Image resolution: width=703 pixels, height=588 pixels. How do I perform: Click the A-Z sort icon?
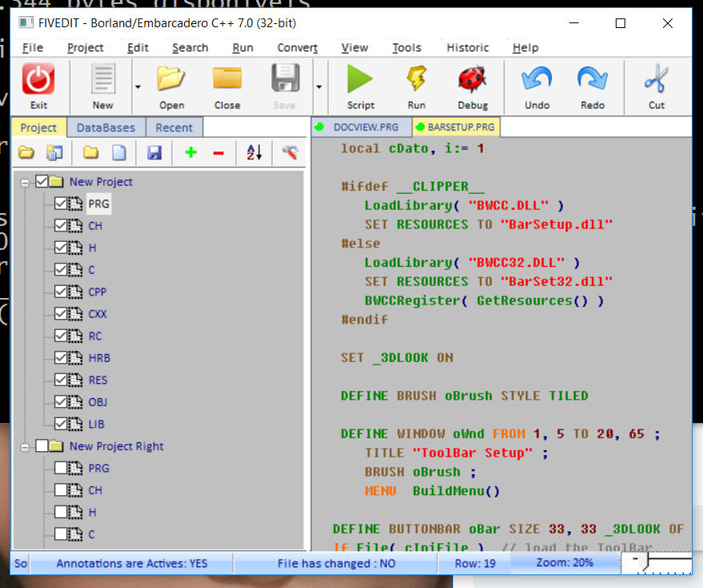click(254, 152)
